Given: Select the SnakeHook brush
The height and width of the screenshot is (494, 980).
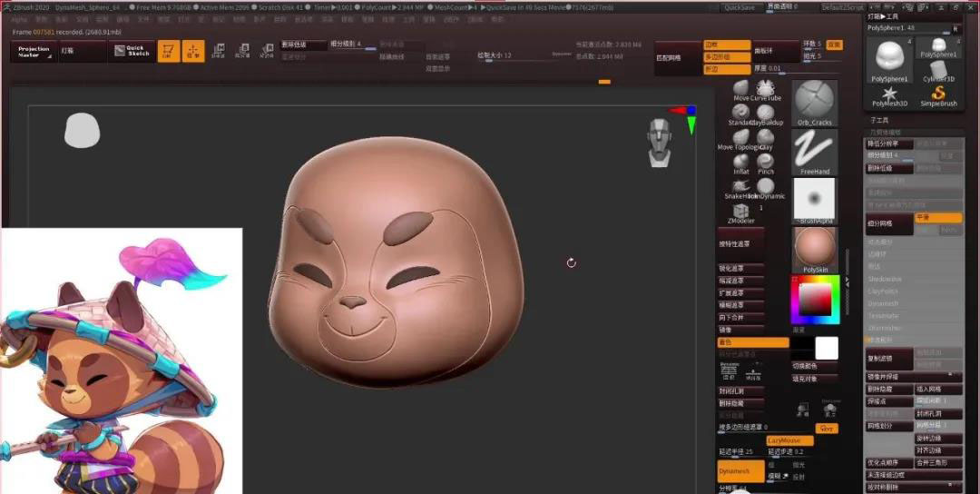Looking at the screenshot, I should [x=741, y=186].
